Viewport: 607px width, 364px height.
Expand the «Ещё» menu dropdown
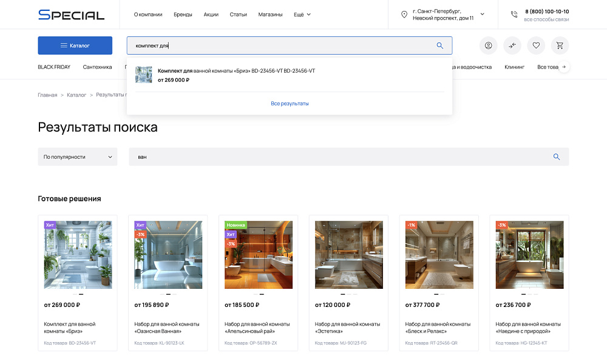(x=302, y=15)
